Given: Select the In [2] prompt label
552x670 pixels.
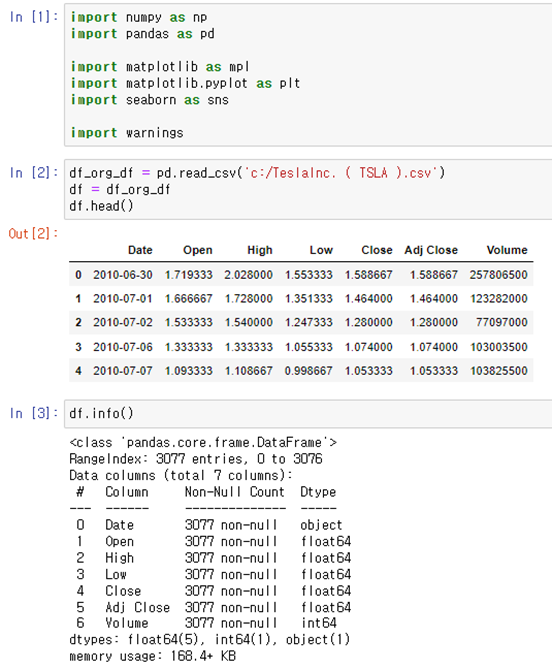Looking at the screenshot, I should [x=34, y=173].
